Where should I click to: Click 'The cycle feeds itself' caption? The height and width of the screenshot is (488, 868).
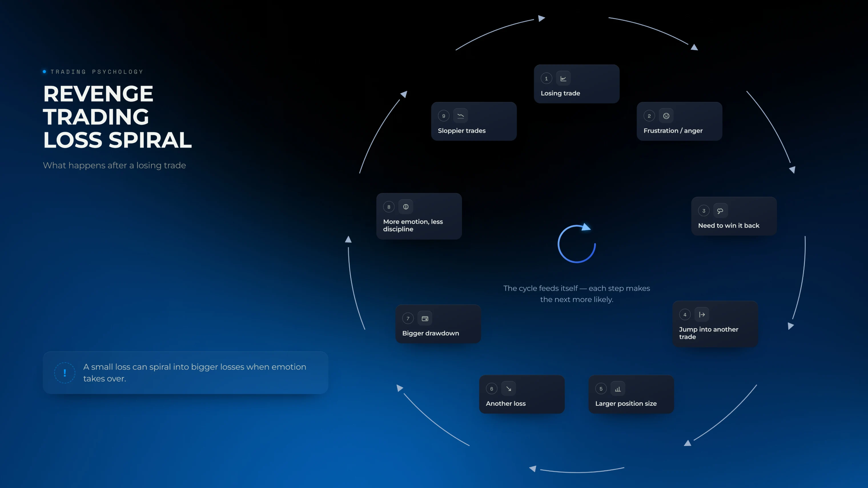(576, 294)
